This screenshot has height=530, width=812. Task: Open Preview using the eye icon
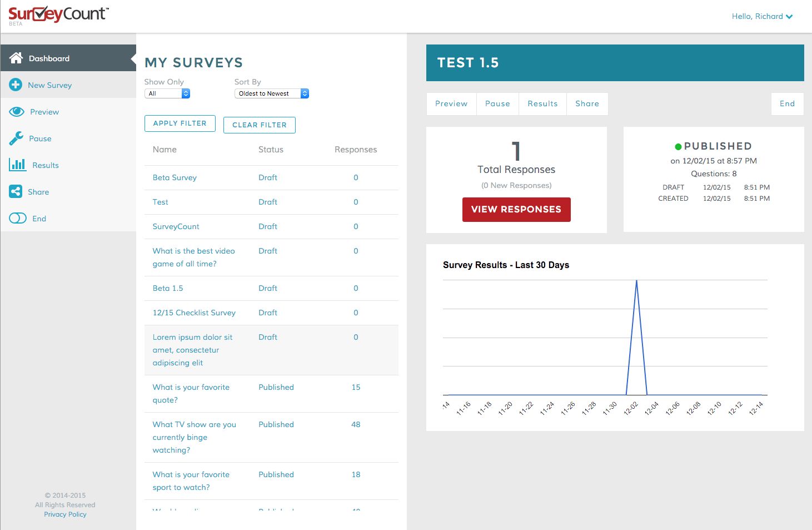pos(16,111)
